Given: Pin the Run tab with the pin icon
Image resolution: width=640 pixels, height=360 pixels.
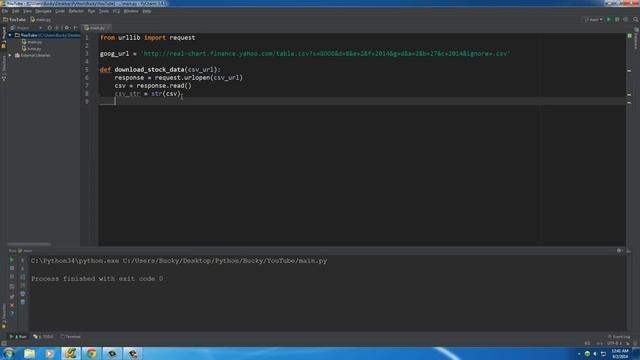Looking at the screenshot, I should pyautogui.click(x=12, y=297).
